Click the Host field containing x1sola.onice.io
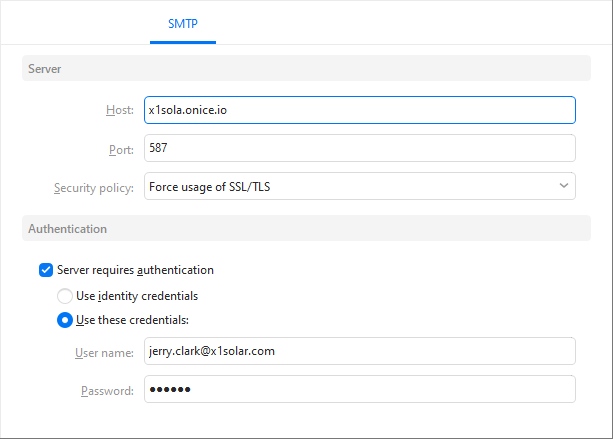Viewport: 613px width, 439px height. (360, 110)
